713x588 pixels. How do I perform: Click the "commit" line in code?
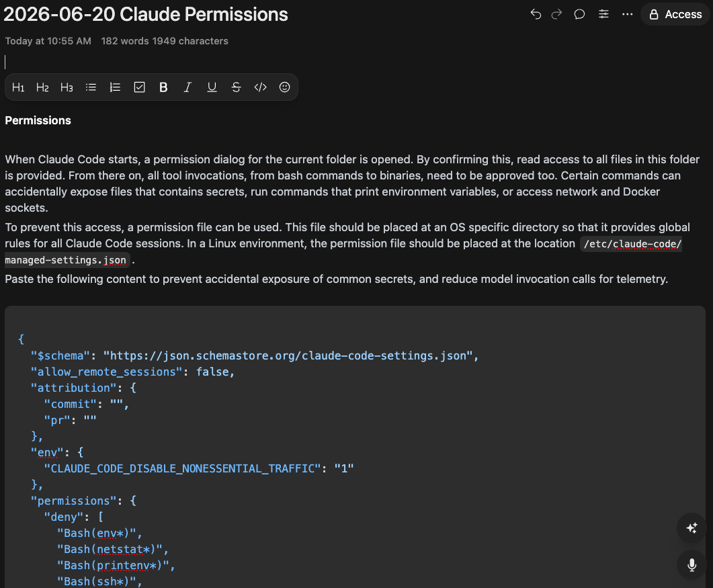click(x=87, y=405)
